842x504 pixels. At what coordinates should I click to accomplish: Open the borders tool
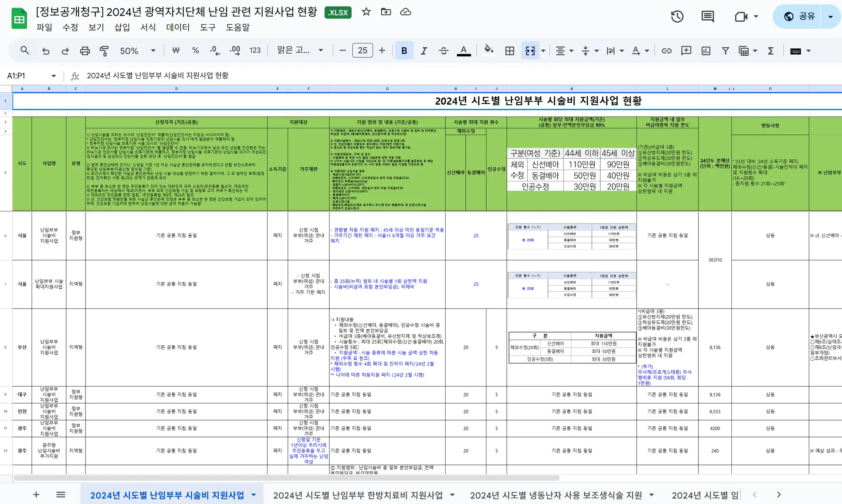click(x=509, y=51)
